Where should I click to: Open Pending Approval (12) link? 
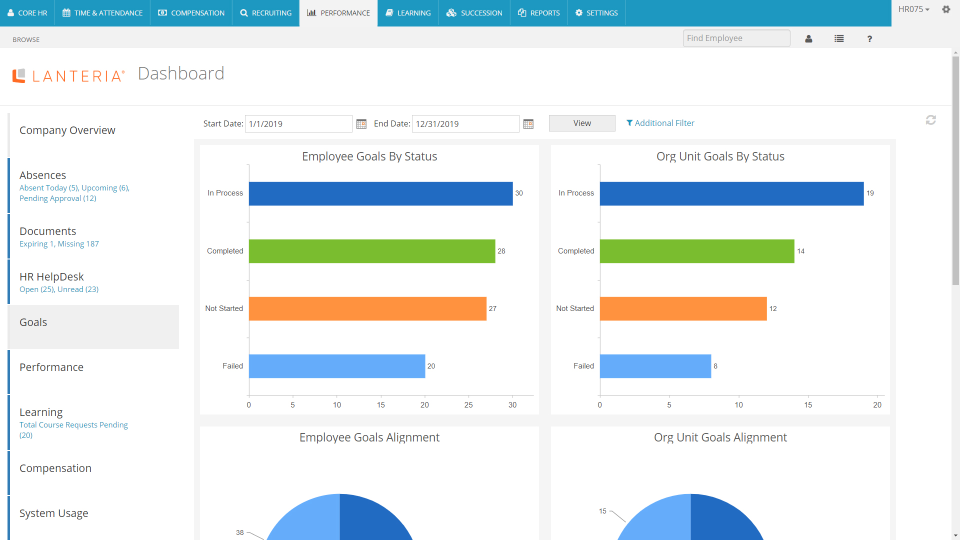tap(58, 198)
